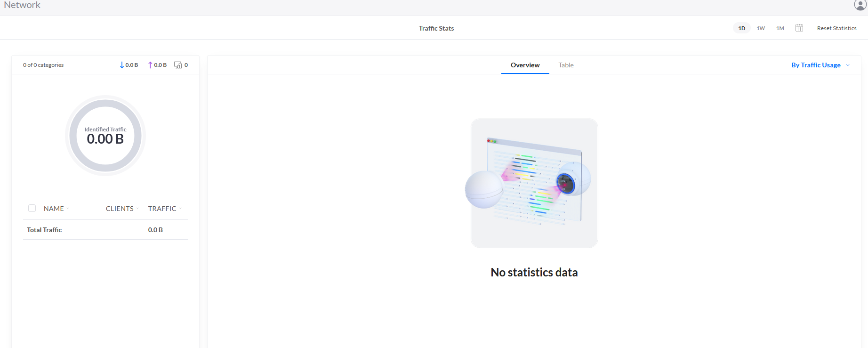Screen dimensions: 868x348
Task: Click the Reset Statistics button
Action: 836,28
